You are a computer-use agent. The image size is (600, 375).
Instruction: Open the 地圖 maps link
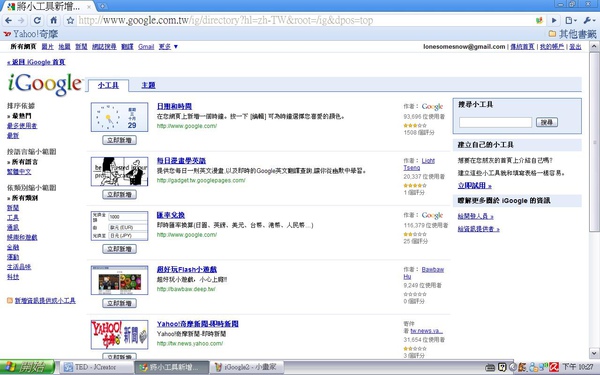pyautogui.click(x=64, y=46)
